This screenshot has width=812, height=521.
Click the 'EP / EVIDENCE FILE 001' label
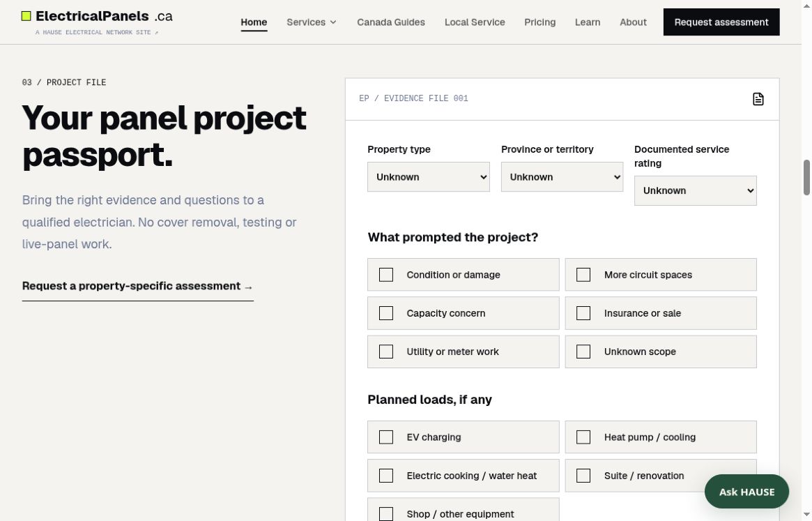(x=413, y=98)
